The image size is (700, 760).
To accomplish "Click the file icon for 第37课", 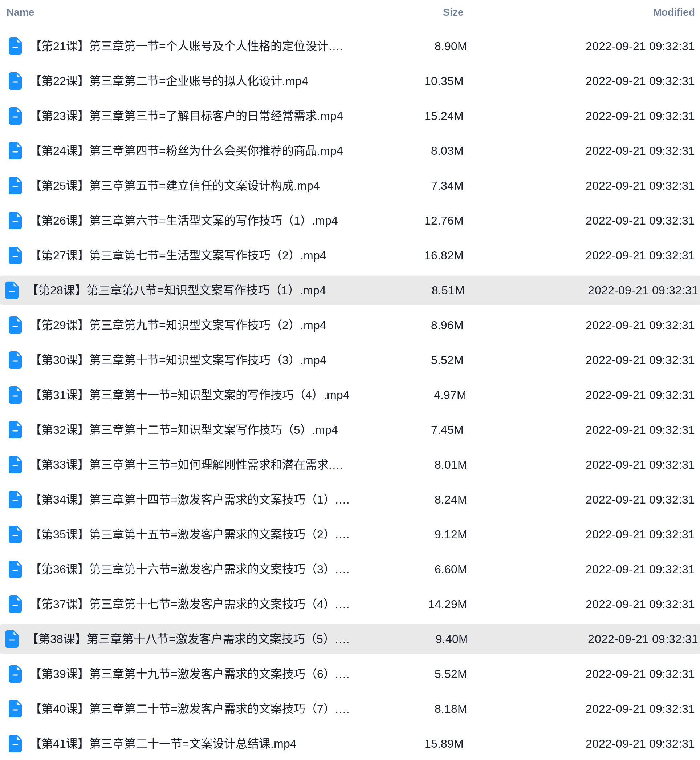I will [x=15, y=604].
